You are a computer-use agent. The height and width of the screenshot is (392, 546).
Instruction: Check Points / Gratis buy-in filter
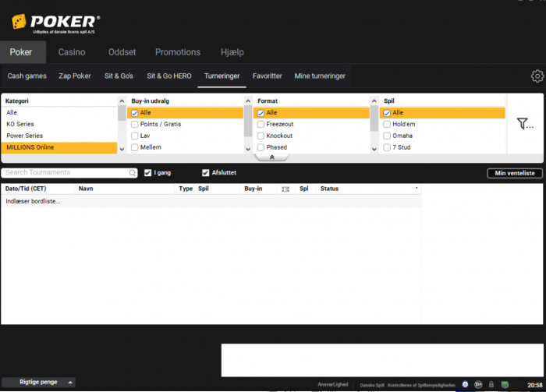click(x=134, y=124)
